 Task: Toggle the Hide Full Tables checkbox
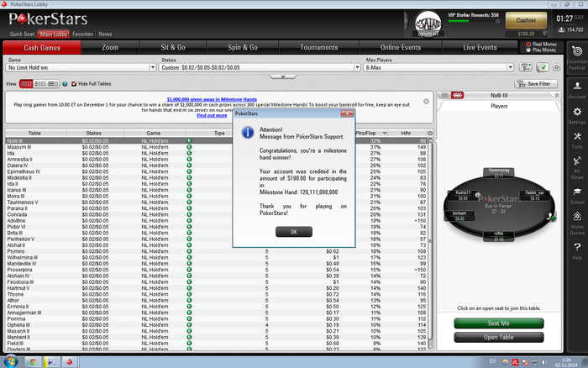point(74,84)
